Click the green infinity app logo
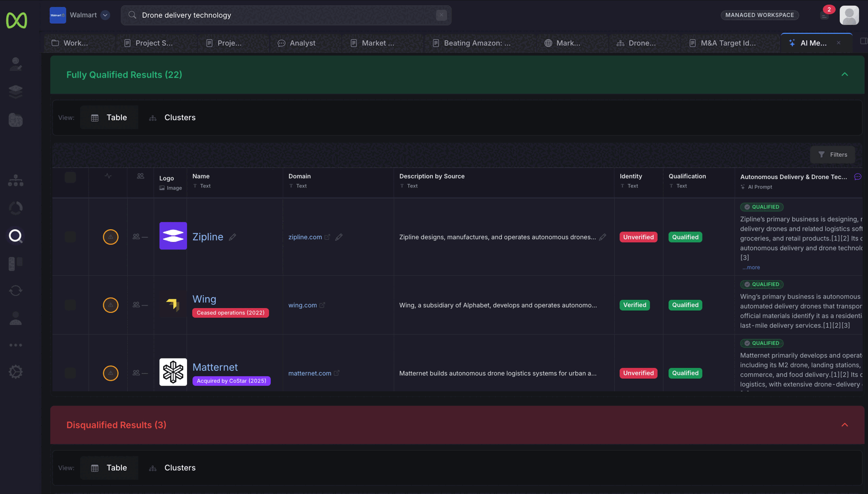The image size is (868, 494). 16,20
